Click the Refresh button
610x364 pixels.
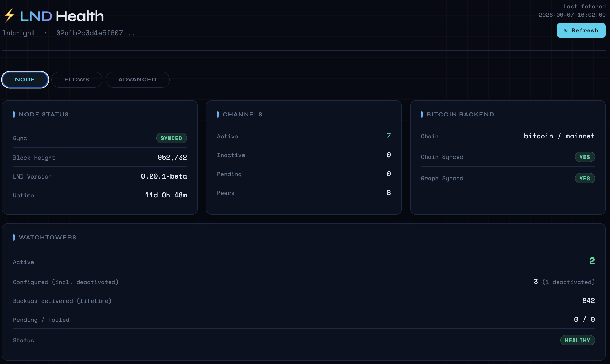tap(581, 30)
